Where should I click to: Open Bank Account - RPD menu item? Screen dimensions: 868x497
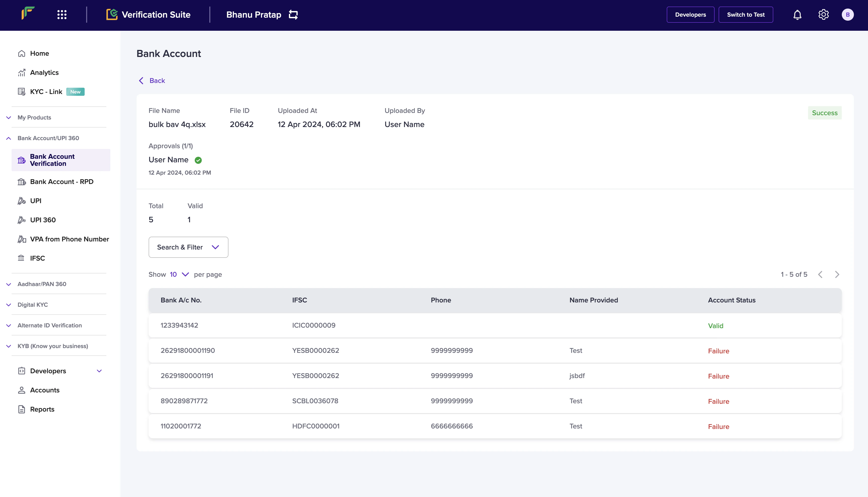61,182
